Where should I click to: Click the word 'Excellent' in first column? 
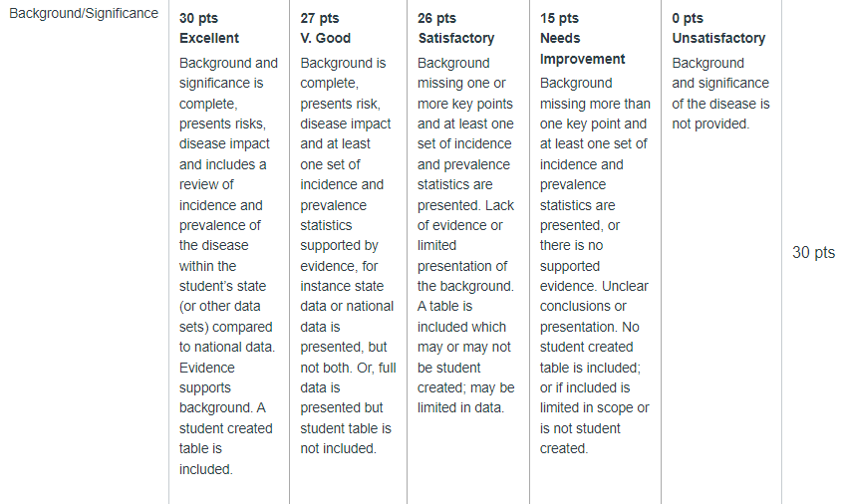coord(209,38)
